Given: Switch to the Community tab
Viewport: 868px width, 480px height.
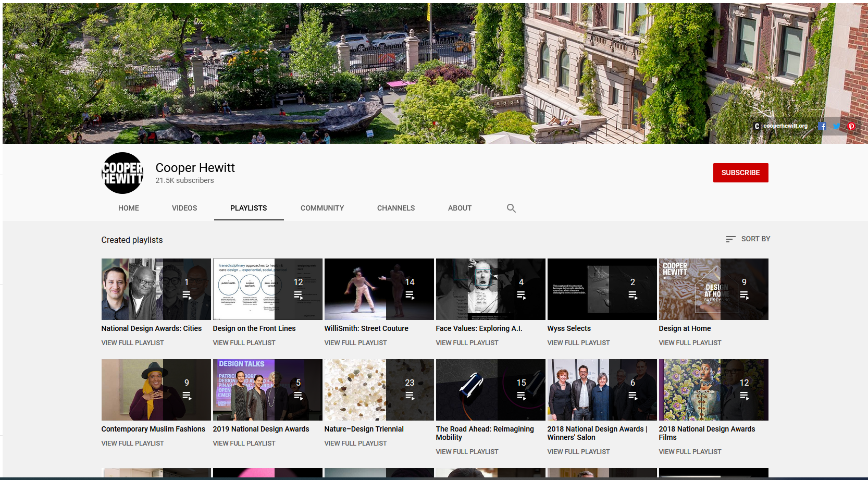Looking at the screenshot, I should tap(322, 208).
